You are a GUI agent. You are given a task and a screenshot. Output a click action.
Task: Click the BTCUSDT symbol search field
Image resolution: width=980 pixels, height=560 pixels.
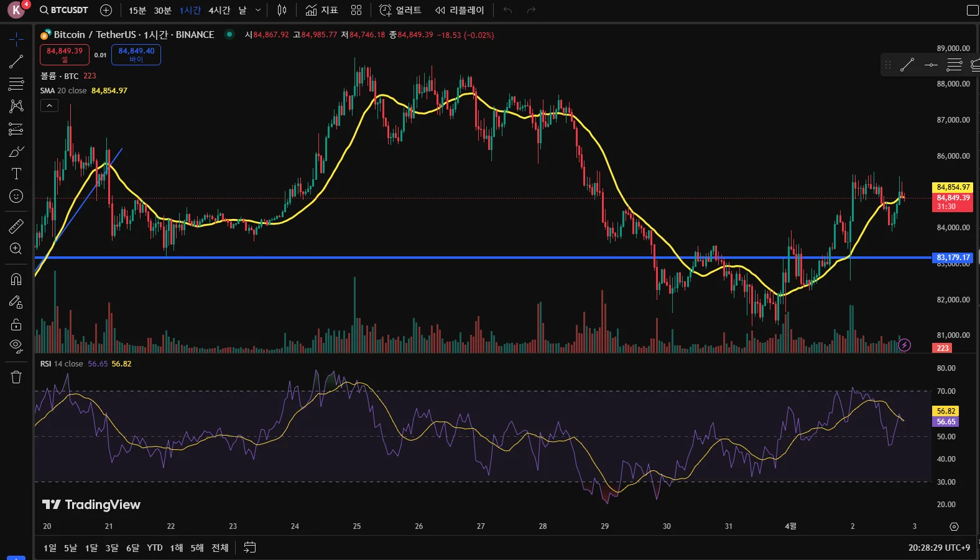[x=64, y=11]
